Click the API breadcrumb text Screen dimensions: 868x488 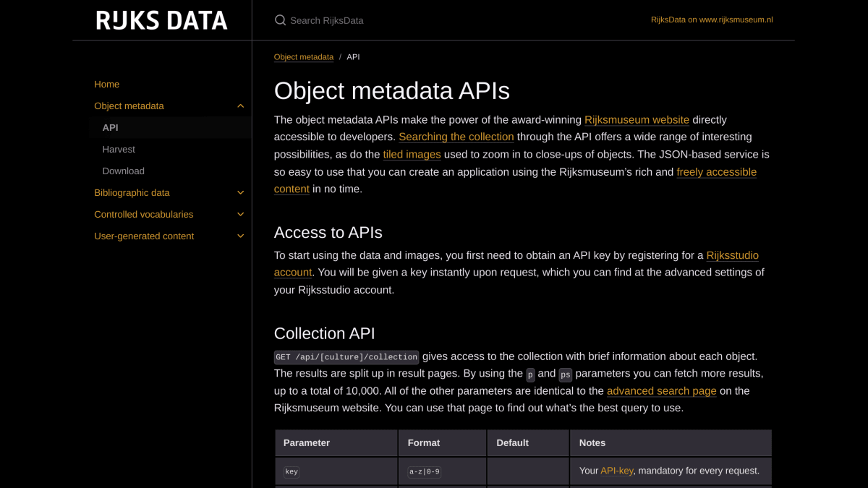(353, 57)
